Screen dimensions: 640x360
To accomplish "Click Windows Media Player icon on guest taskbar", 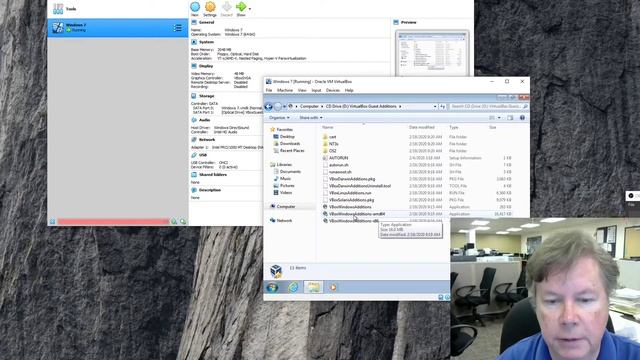I will (x=333, y=287).
